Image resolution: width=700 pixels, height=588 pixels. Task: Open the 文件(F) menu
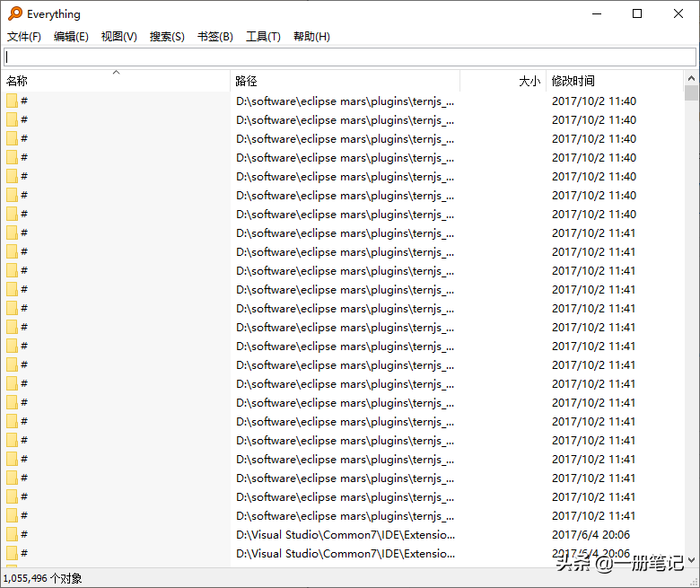click(24, 37)
